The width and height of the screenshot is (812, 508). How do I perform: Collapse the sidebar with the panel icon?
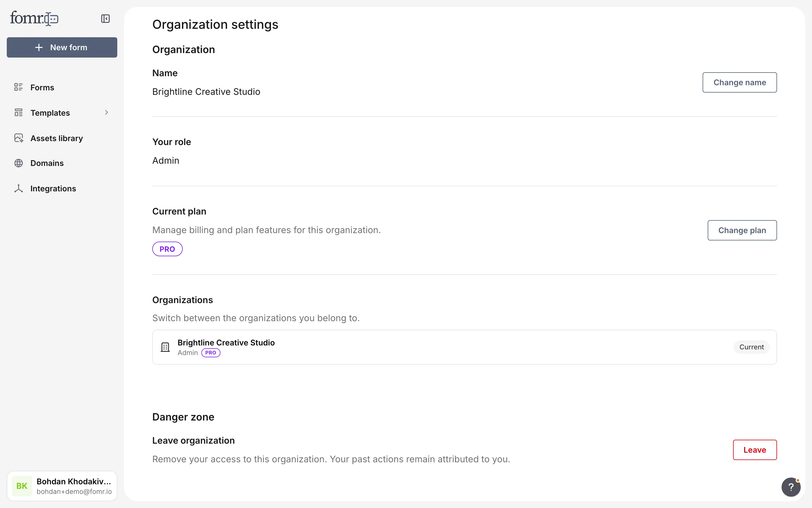pos(105,18)
